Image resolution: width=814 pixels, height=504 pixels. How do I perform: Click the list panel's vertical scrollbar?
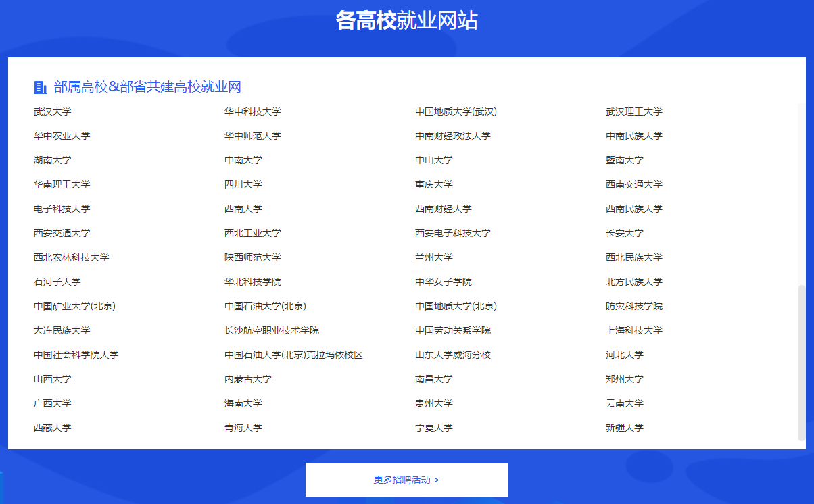click(802, 363)
